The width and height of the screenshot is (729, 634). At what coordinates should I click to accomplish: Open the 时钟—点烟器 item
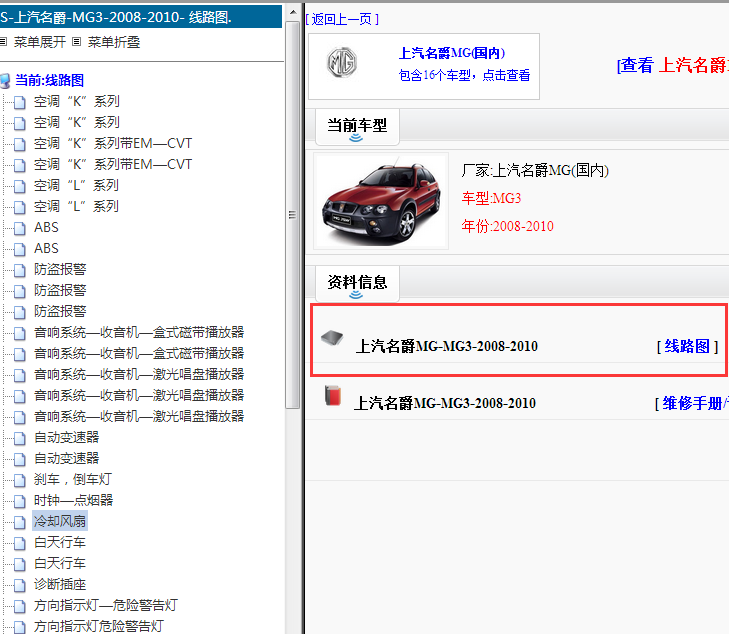73,501
